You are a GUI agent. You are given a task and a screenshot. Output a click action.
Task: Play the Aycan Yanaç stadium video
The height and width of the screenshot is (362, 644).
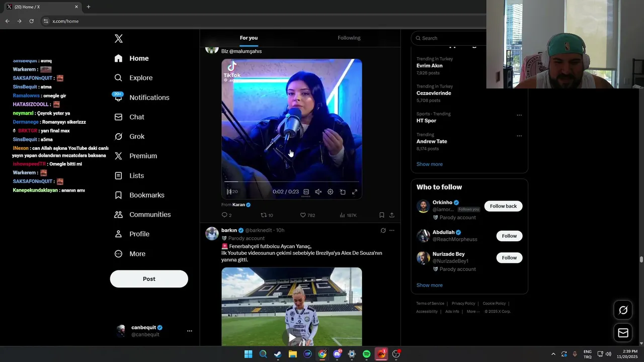tap(292, 337)
